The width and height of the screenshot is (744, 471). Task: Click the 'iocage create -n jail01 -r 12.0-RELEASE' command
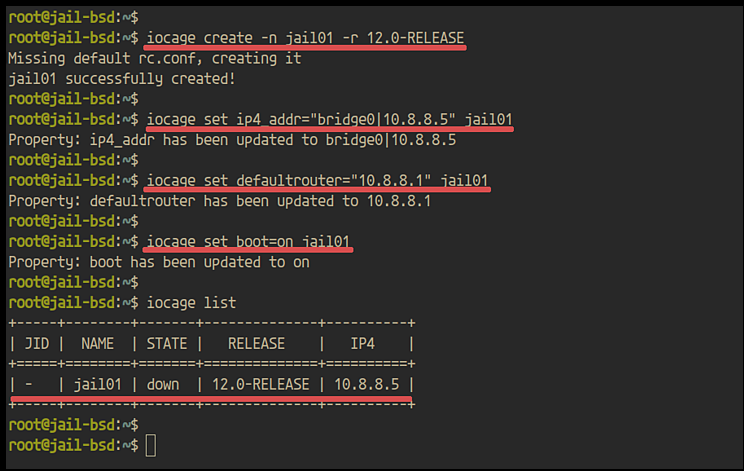[305, 37]
